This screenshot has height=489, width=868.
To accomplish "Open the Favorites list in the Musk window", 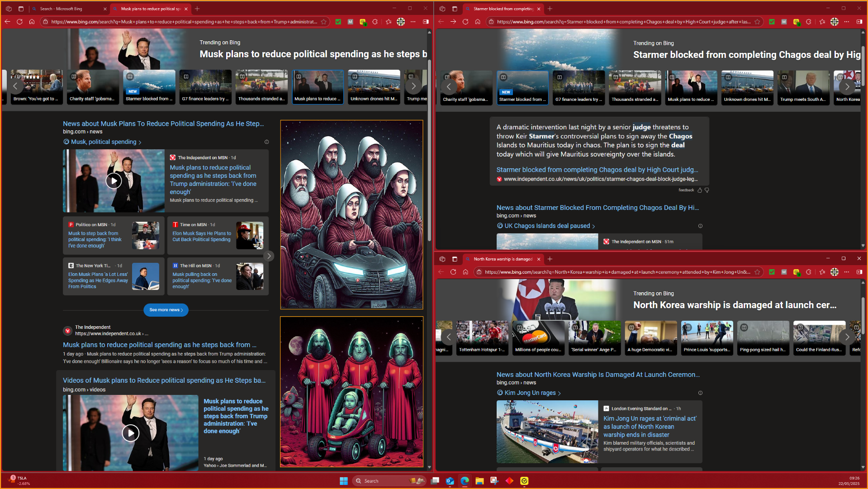I will pyautogui.click(x=389, y=22).
